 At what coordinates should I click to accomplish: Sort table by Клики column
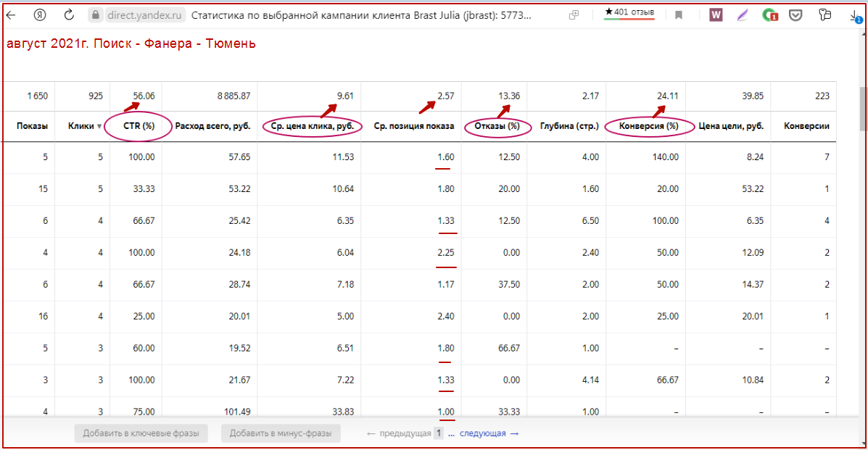tap(82, 126)
